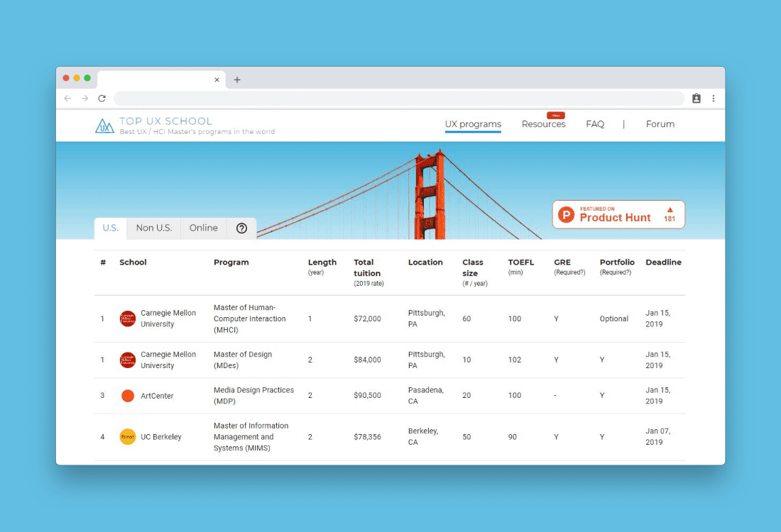Open the help question mark icon

[241, 228]
